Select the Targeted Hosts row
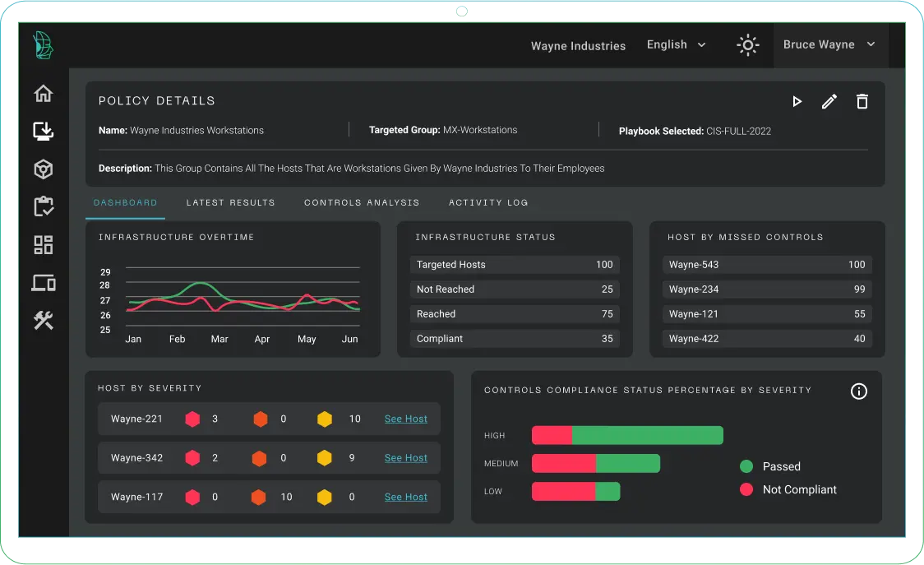 pos(515,265)
